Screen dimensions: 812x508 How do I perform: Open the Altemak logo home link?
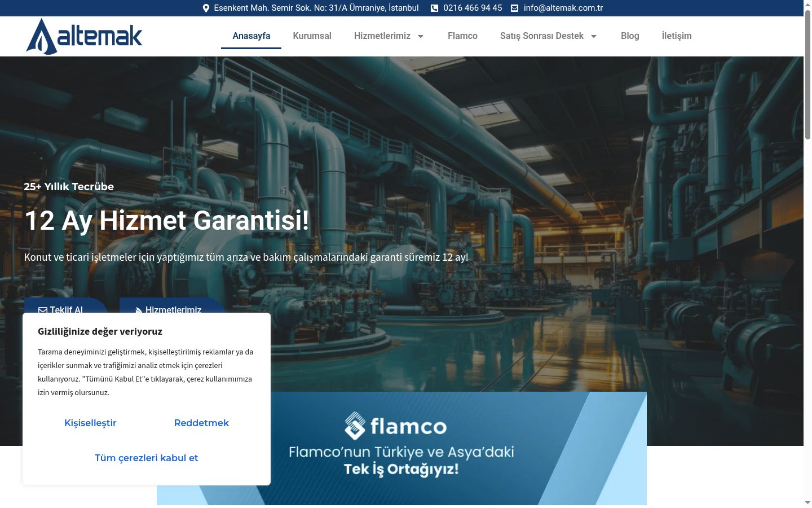point(84,36)
